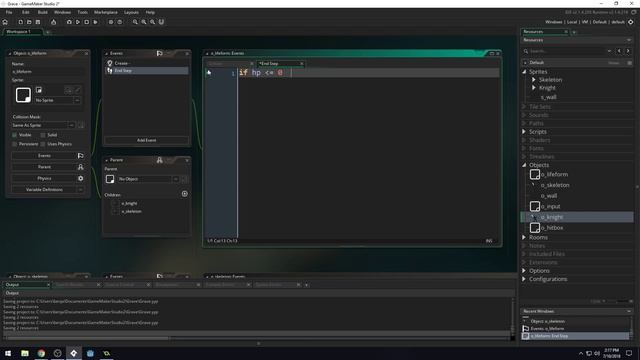Open Chrome from the Windows taskbar
640x360 pixels.
click(x=41, y=353)
